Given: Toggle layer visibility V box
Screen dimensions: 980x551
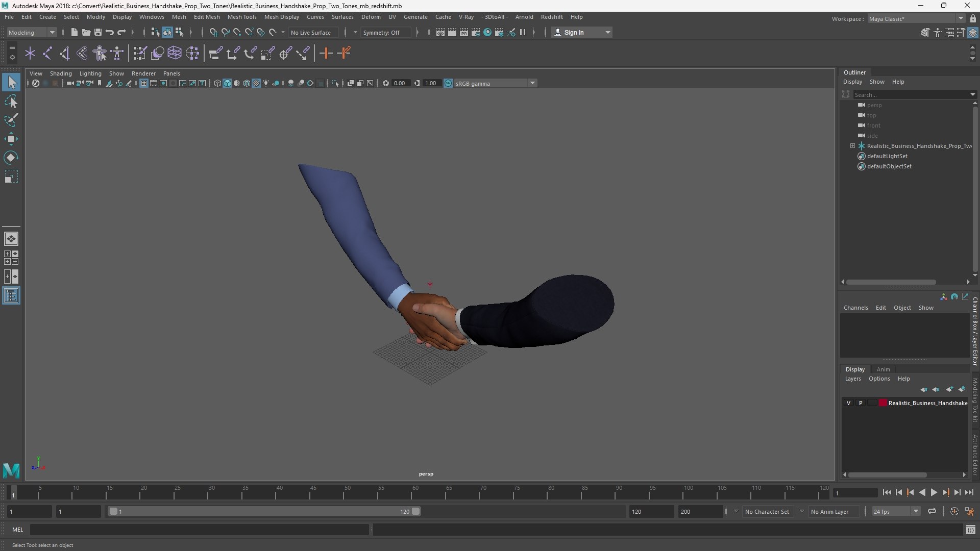Looking at the screenshot, I should tap(848, 403).
